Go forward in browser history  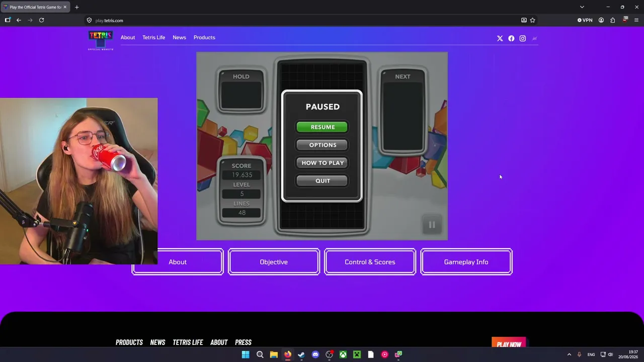[x=30, y=20]
